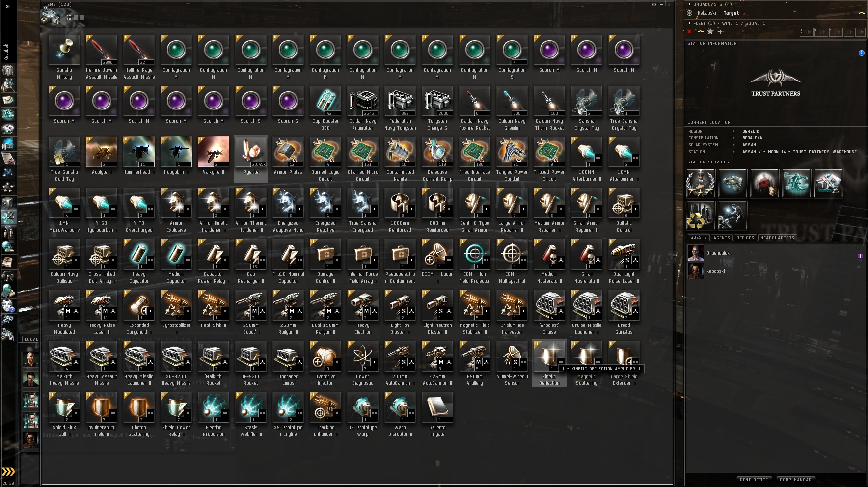
Task: Expand the Neocom with top-left double arrow
Action: (8, 7)
